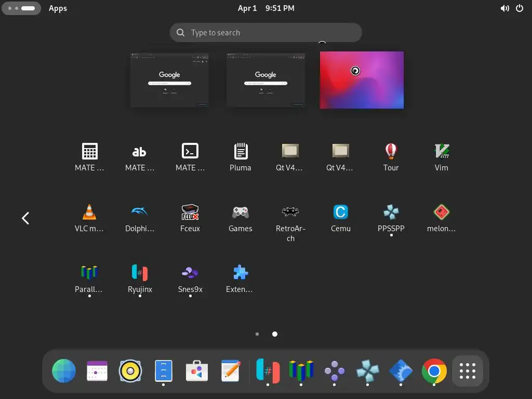Viewport: 532px width, 399px height.
Task: Open the Games app
Action: [x=240, y=218]
